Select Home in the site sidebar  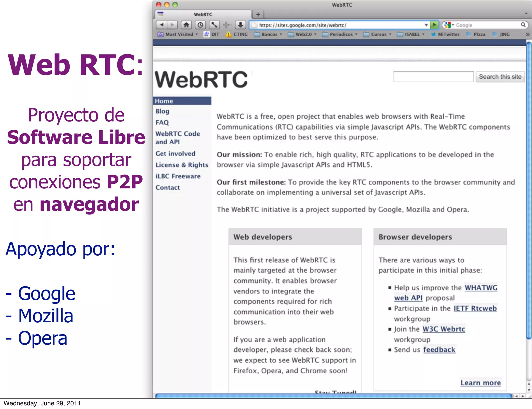[x=182, y=101]
